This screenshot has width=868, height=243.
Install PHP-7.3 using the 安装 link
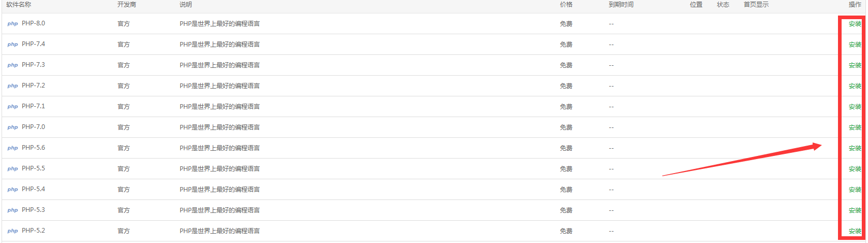(x=855, y=65)
